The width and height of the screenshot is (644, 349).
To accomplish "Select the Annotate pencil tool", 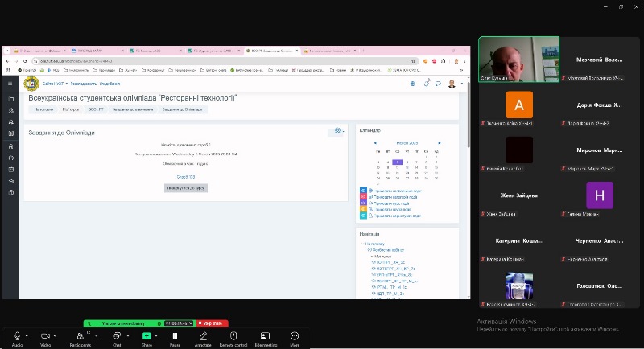I will [203, 335].
